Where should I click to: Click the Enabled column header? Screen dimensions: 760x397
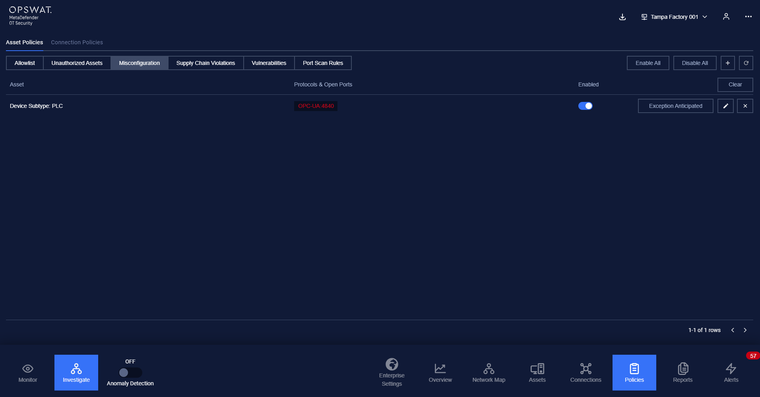coord(588,84)
